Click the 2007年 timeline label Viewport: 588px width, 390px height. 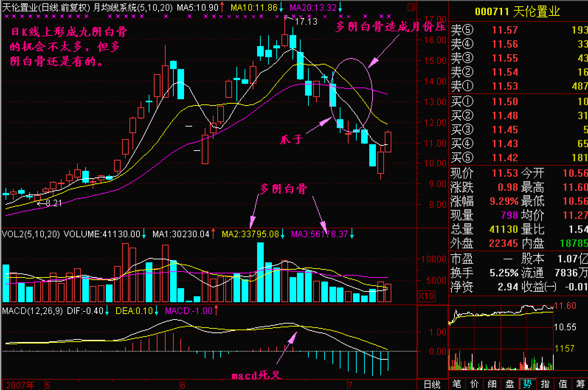pos(21,385)
